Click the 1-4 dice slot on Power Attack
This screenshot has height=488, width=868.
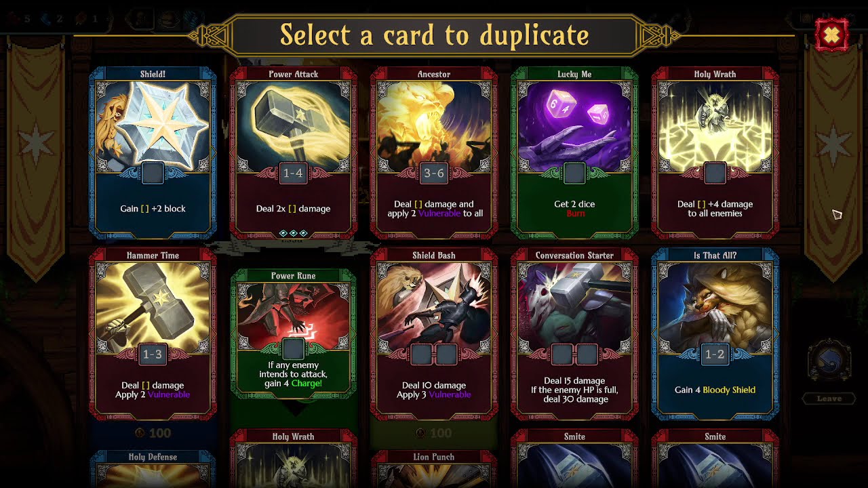point(293,173)
